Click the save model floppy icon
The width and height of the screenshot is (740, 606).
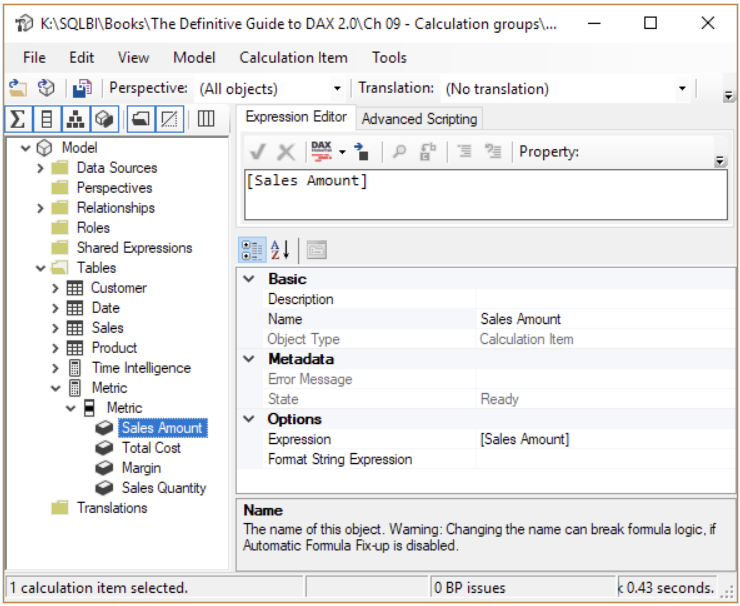click(x=82, y=88)
